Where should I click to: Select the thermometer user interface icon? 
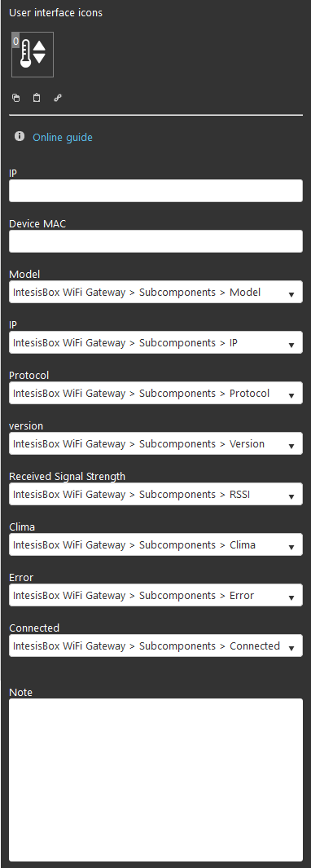point(33,55)
